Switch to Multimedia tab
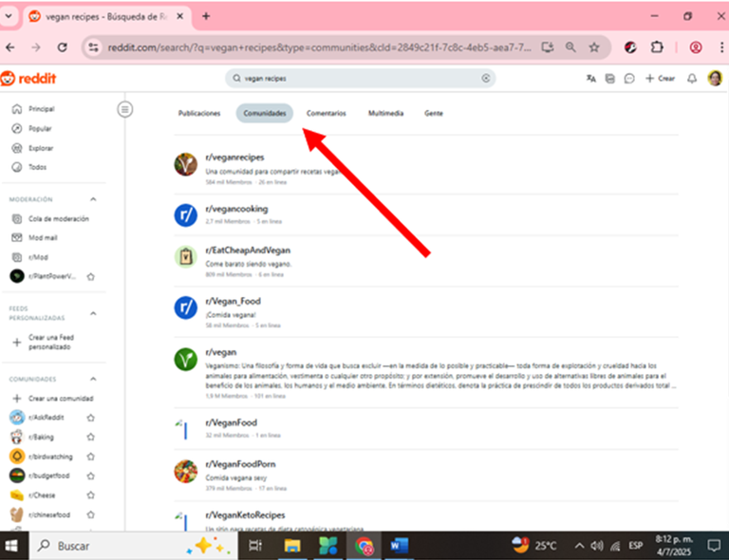Viewport: 729px width, 560px height. (x=385, y=113)
